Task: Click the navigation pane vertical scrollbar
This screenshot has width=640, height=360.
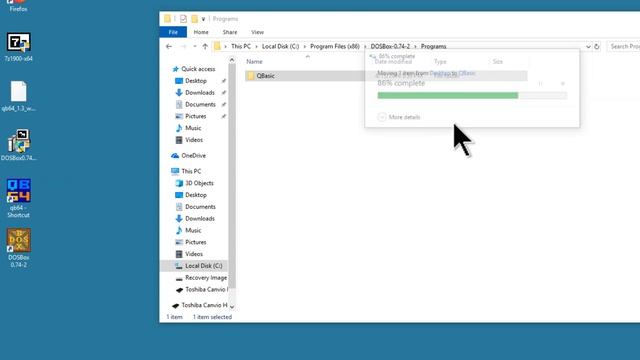Action: point(232,176)
